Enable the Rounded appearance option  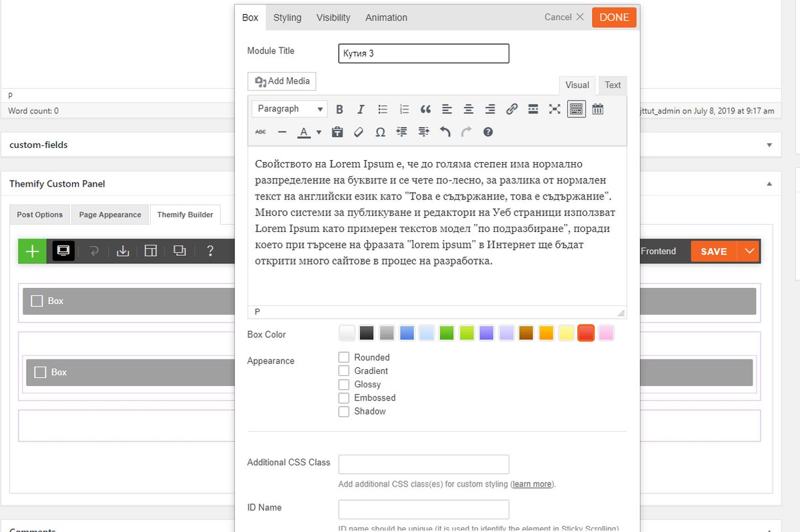[344, 357]
